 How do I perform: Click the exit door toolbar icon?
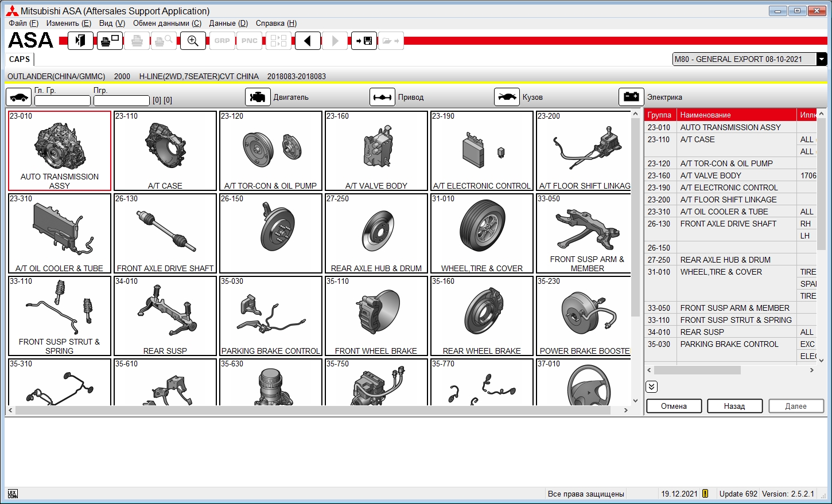pos(80,41)
